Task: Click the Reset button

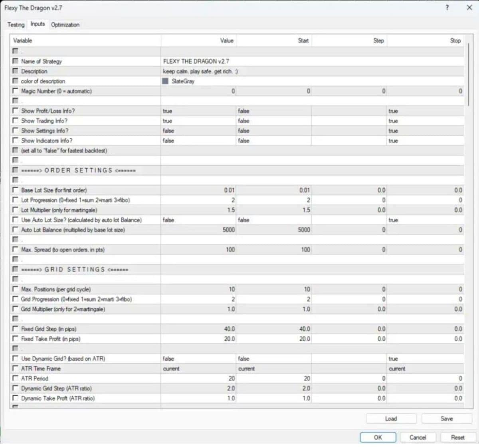Action: pyautogui.click(x=457, y=437)
